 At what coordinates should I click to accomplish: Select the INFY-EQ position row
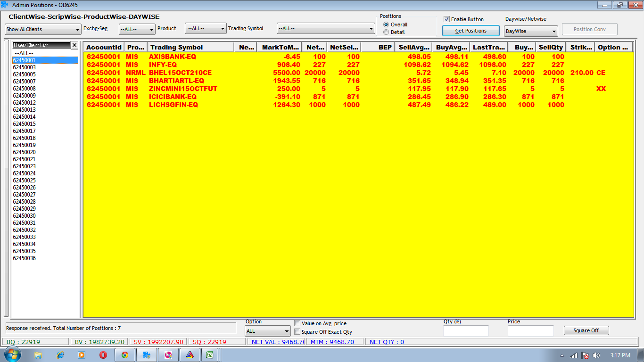(x=358, y=65)
